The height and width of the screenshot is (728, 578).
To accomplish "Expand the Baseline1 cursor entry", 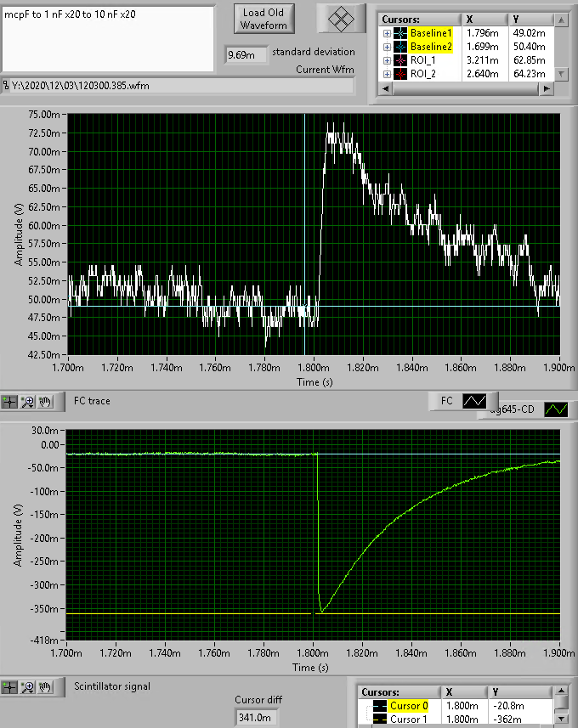I will (x=388, y=33).
